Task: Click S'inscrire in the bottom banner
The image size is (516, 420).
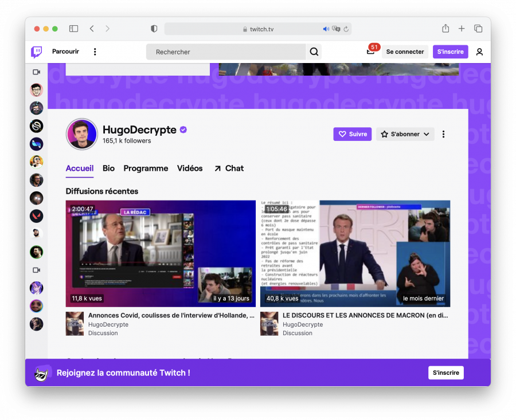Action: click(446, 372)
